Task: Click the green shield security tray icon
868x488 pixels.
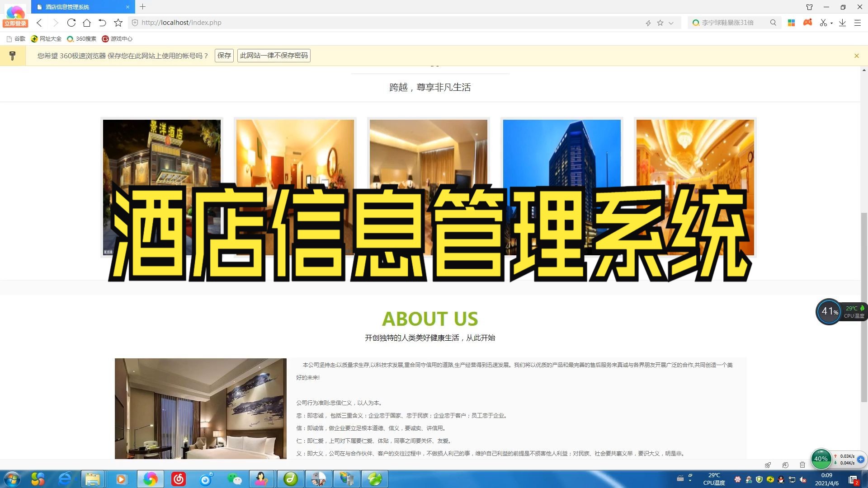Action: (759, 479)
